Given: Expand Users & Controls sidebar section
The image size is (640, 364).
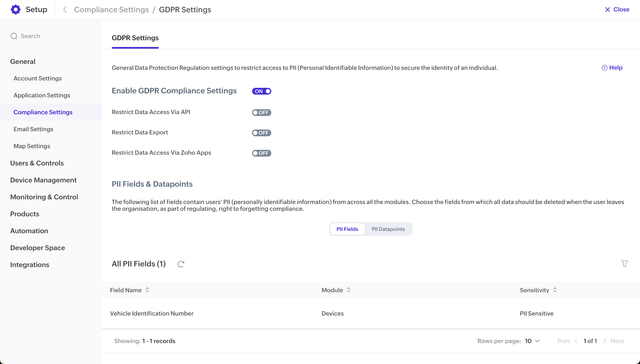Looking at the screenshot, I should [x=37, y=163].
